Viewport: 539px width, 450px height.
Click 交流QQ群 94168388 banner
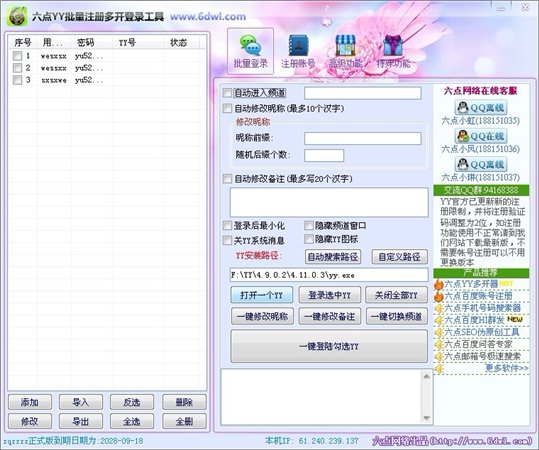click(x=481, y=190)
